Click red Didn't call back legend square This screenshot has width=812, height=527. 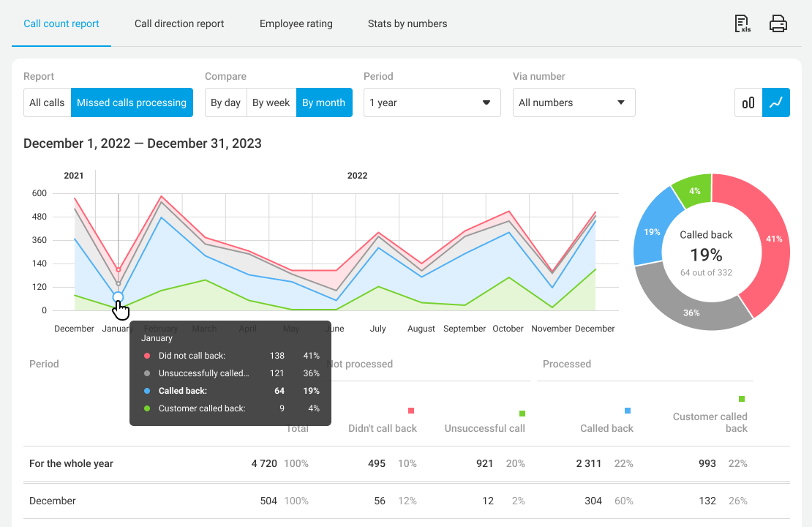click(411, 411)
